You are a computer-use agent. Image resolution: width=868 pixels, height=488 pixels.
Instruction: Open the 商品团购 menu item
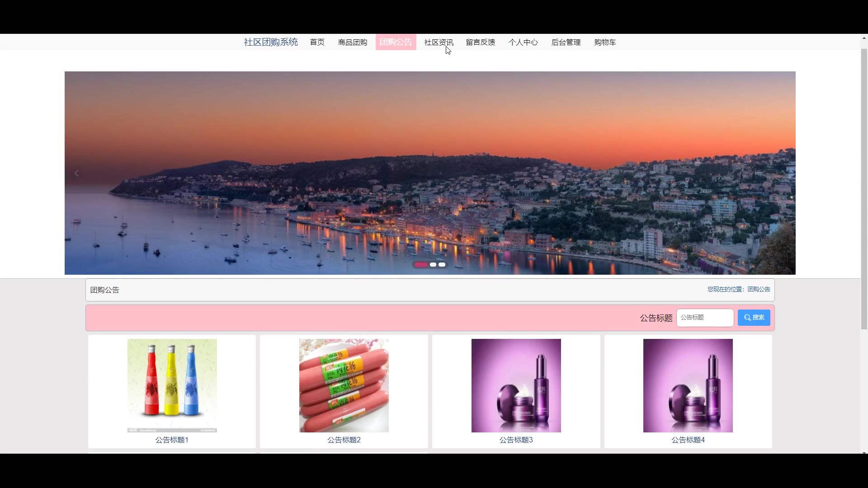(x=353, y=42)
